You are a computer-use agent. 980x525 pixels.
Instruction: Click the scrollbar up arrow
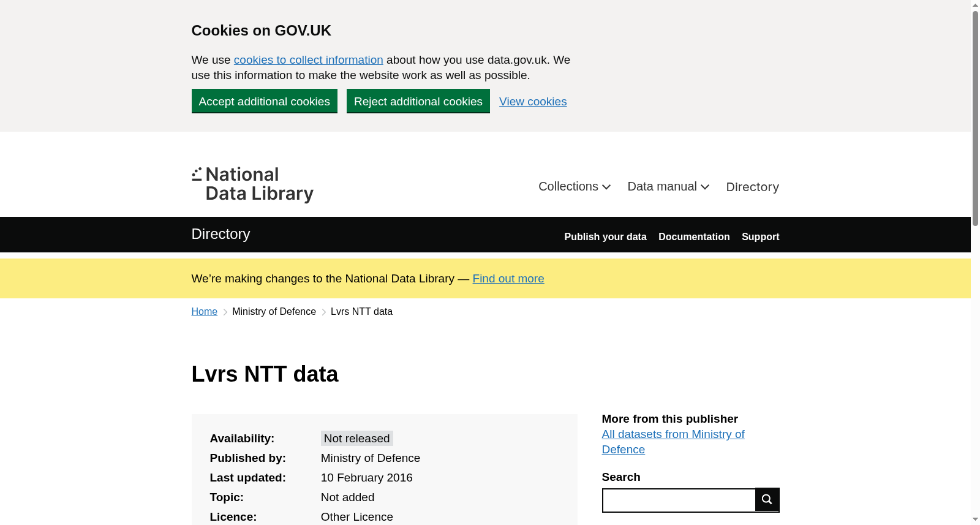pos(975,5)
